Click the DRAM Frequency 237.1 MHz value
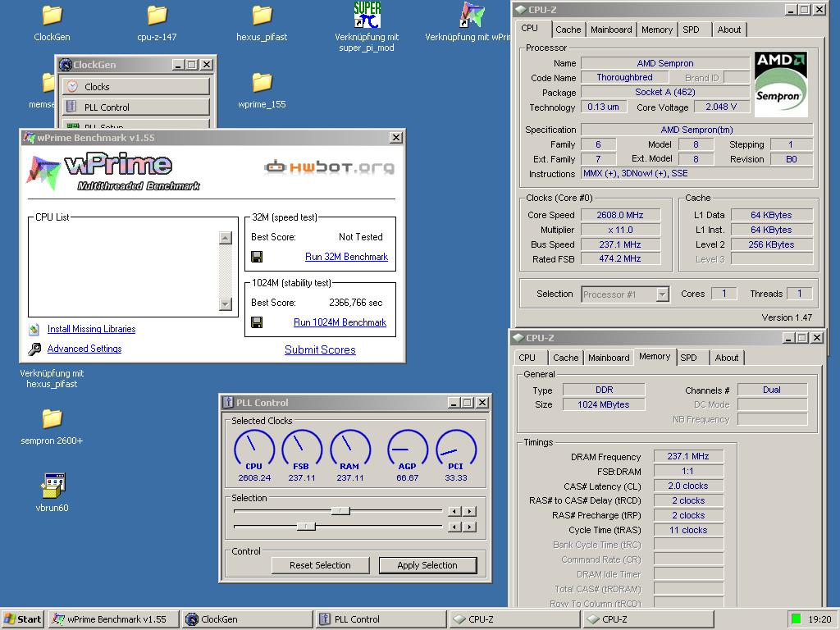Viewport: 840px width, 630px height. [688, 456]
